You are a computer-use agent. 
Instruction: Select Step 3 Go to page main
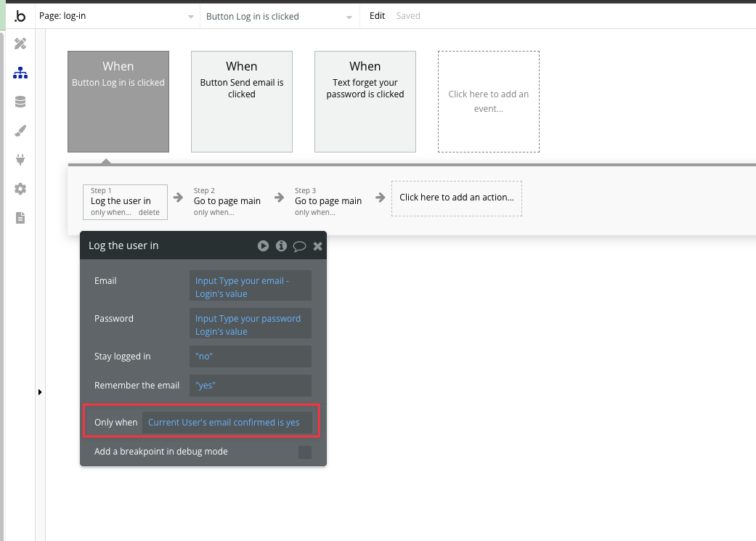328,201
